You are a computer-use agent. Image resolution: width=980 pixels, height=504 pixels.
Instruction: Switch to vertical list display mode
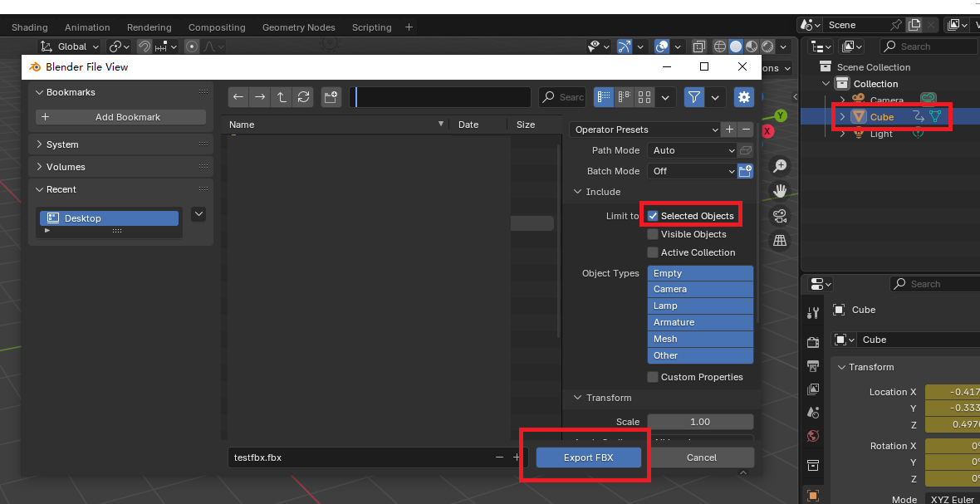point(604,97)
